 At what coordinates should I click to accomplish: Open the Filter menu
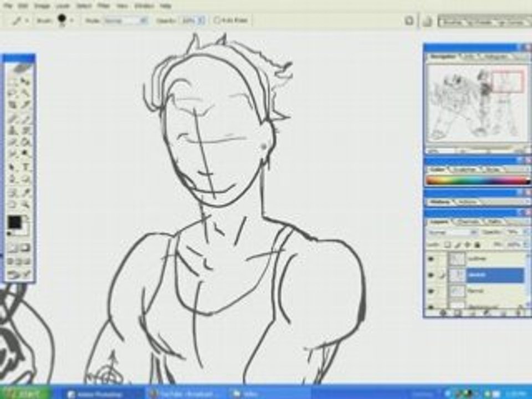pos(104,6)
